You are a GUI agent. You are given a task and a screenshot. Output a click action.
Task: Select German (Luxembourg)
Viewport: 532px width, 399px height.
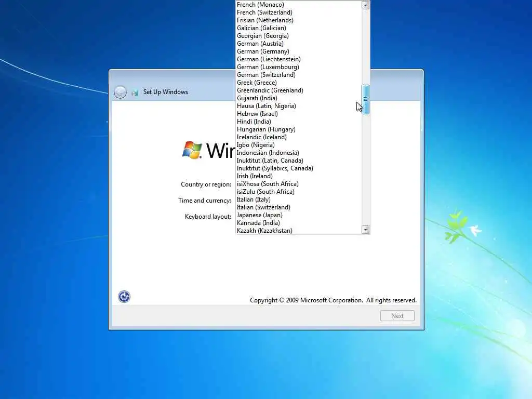point(299,67)
